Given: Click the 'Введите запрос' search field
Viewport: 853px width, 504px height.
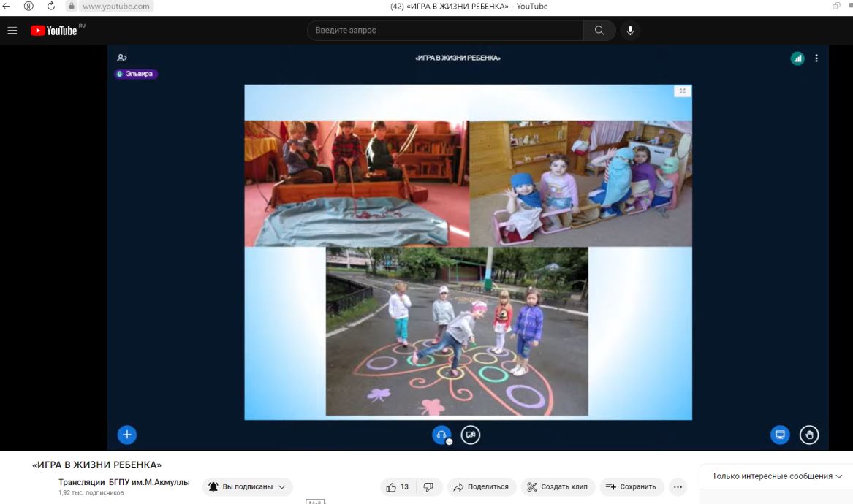Looking at the screenshot, I should coord(444,31).
